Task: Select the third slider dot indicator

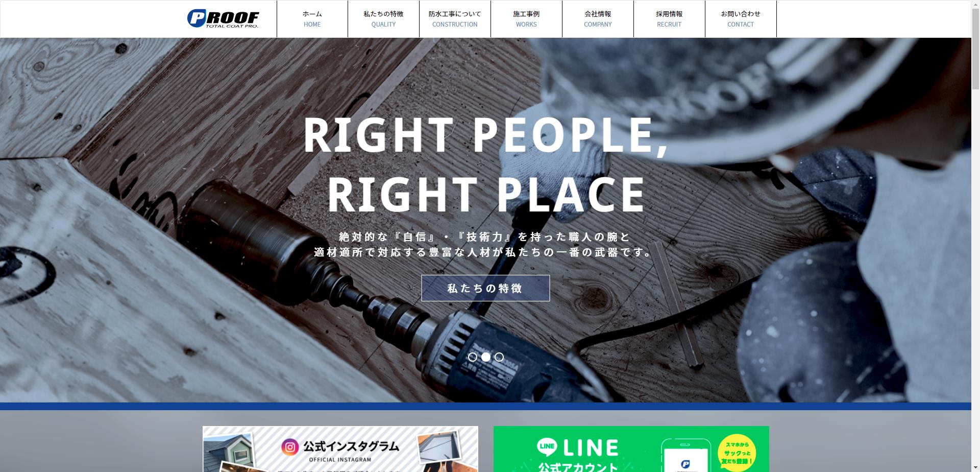Action: 499,357
